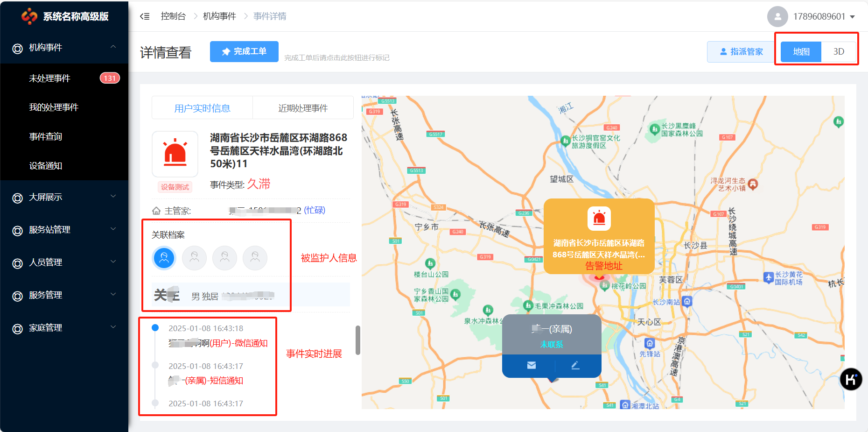Select the pencil edit icon in the map popup
The image size is (868, 432).
tap(575, 365)
